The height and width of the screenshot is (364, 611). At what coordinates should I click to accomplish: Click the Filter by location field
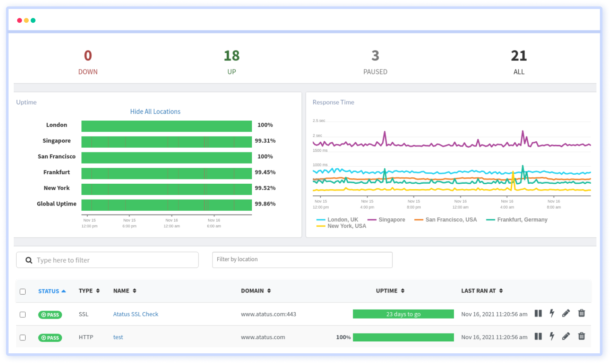coord(302,260)
